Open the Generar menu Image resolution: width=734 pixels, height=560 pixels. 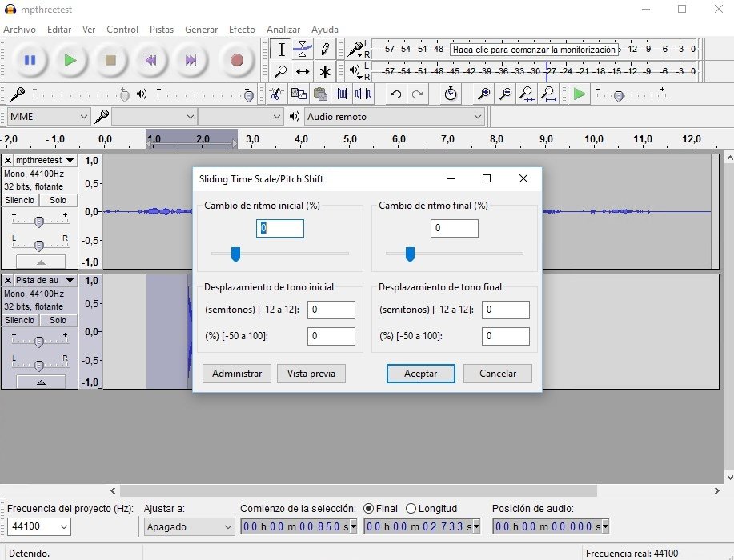point(201,30)
